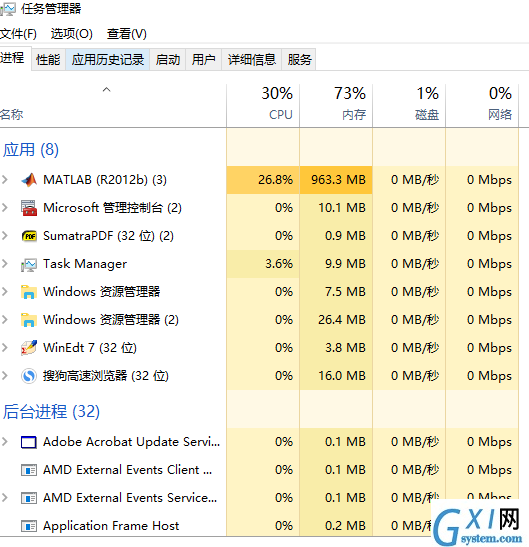
Task: Switch to the 详细信息 tab
Action: (252, 60)
